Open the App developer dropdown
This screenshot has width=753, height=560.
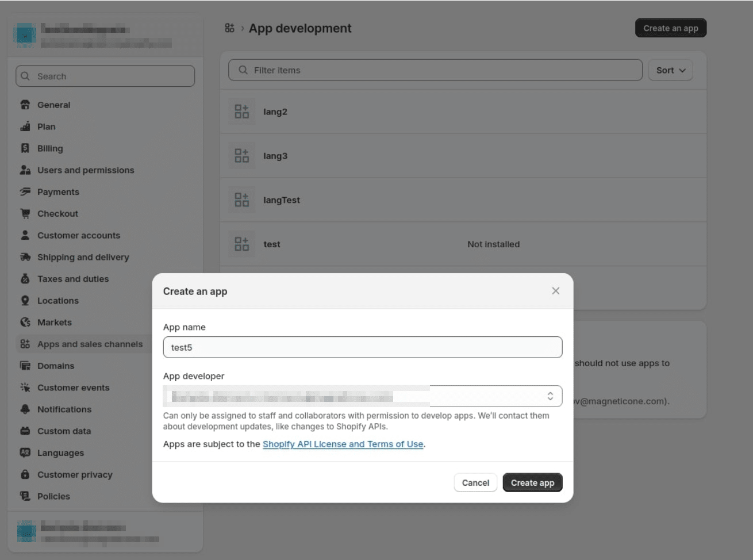363,396
